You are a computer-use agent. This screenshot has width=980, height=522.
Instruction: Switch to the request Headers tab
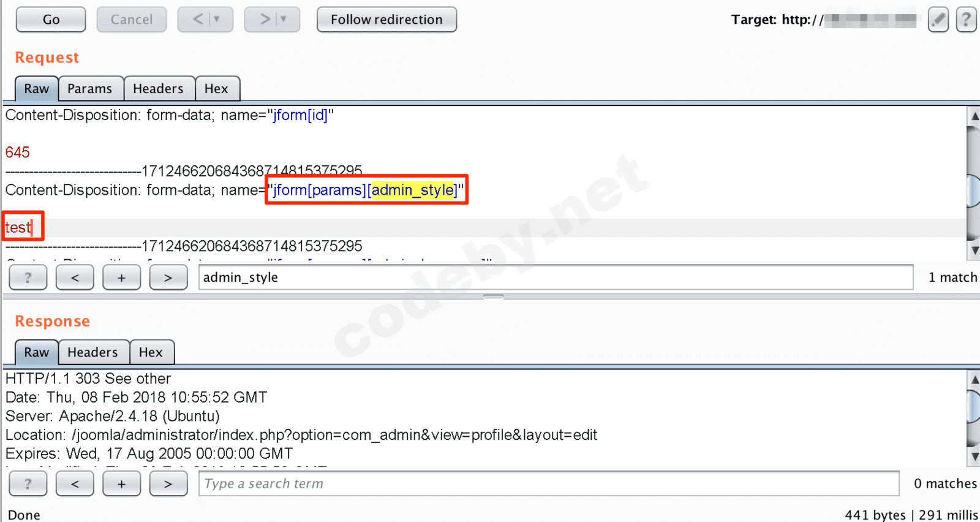[x=159, y=89]
